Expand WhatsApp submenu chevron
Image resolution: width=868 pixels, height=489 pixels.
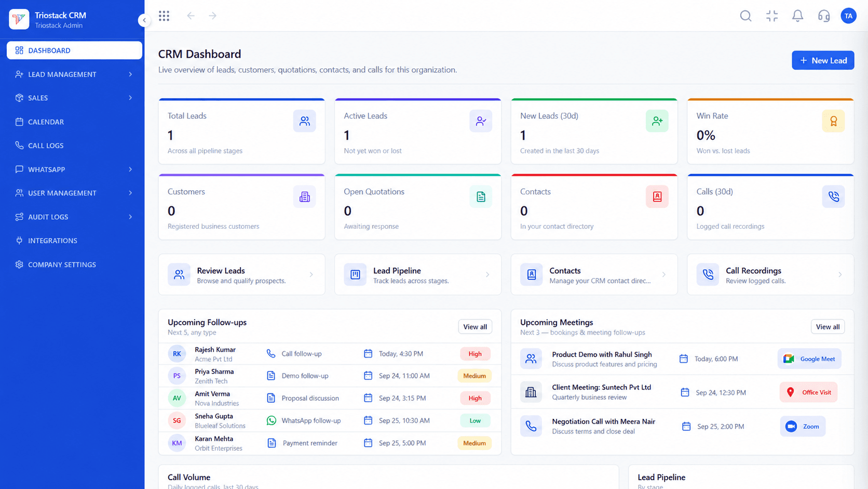coord(130,169)
